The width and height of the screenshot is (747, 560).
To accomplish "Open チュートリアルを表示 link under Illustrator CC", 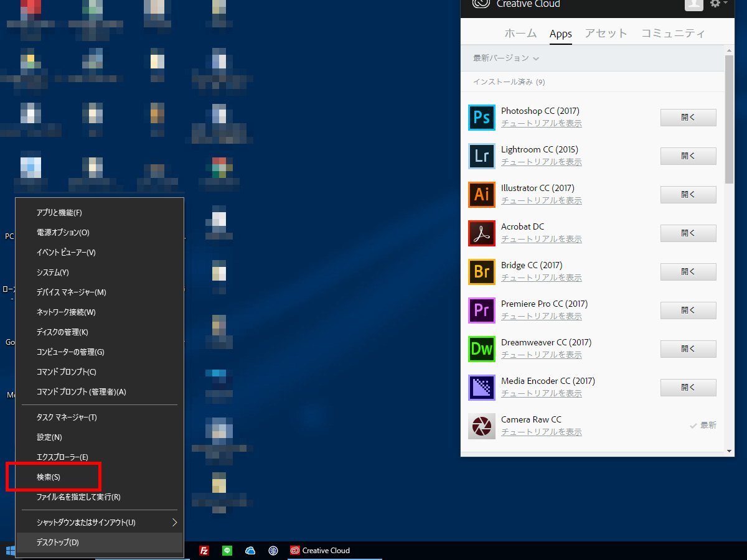I will tap(541, 200).
